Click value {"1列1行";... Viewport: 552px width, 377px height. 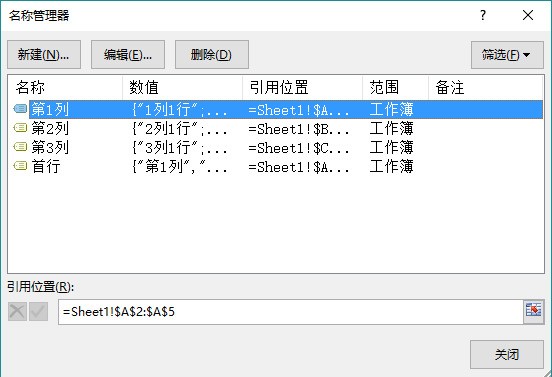click(180, 110)
